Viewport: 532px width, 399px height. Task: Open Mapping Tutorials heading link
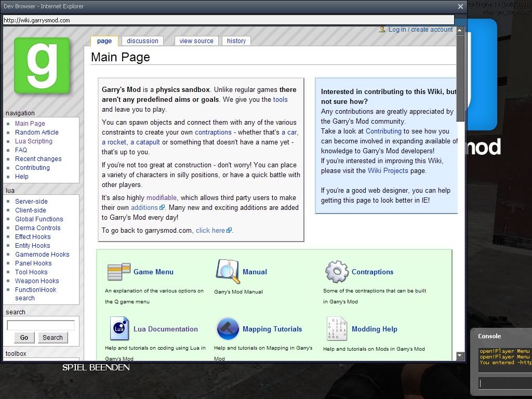click(272, 329)
